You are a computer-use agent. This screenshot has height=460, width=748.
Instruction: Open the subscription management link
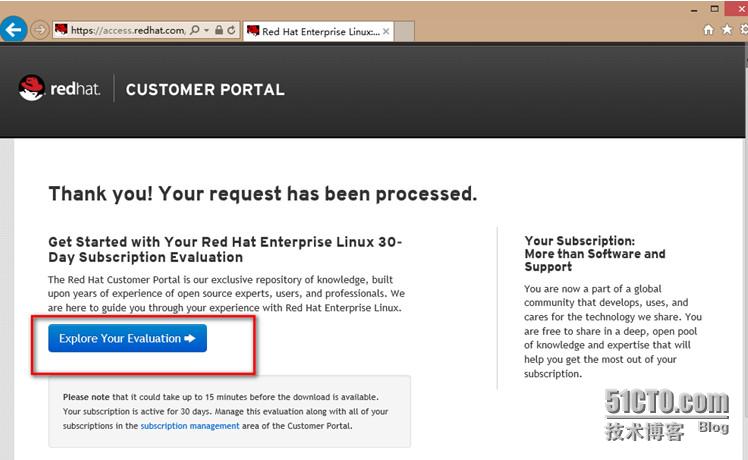click(x=190, y=426)
